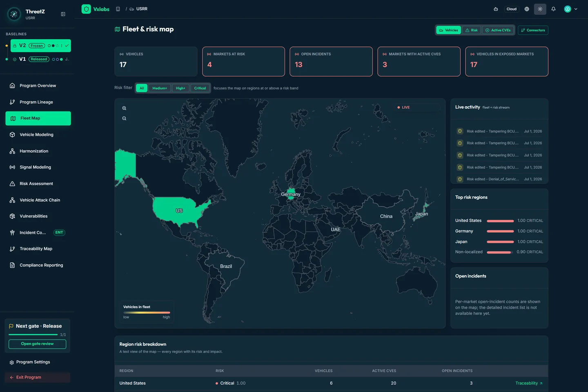This screenshot has height=392, width=588.
Task: Open Program Lineage
Action: (38, 102)
